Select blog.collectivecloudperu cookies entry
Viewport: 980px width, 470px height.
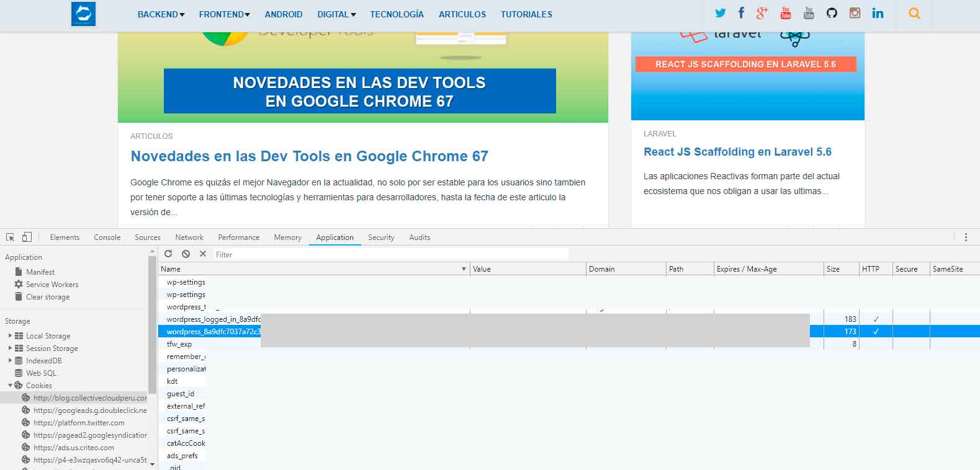[74, 398]
